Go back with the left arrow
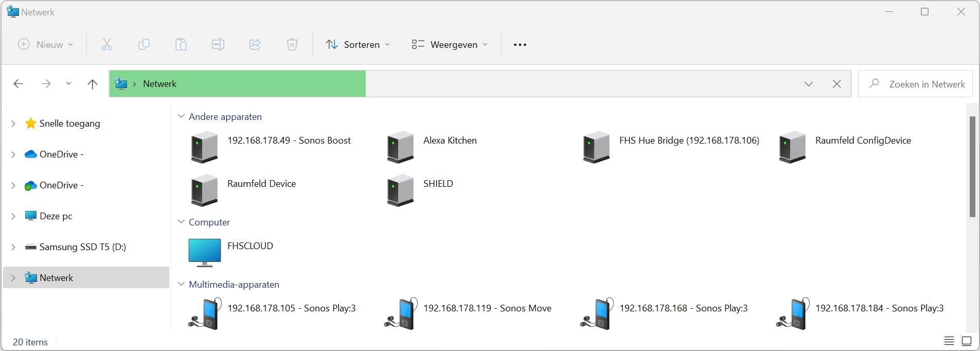 click(x=19, y=83)
